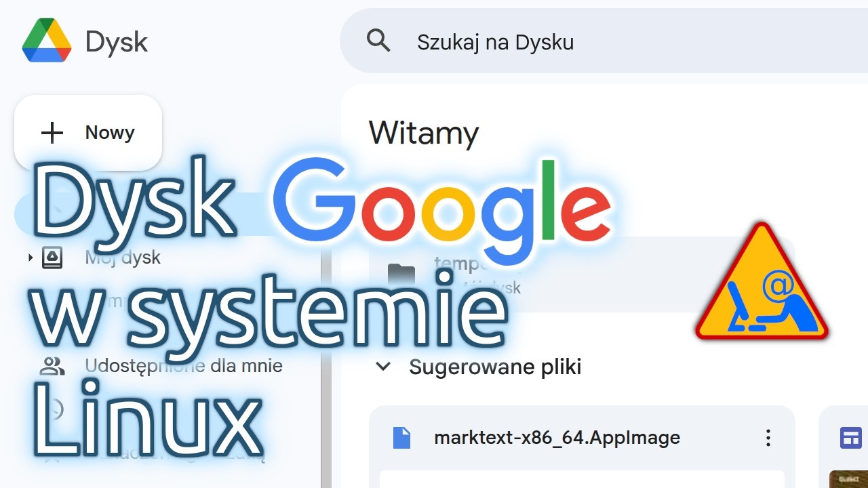The image size is (868, 488).
Task: Click the "Sugerowane pliki" heading
Action: (x=495, y=367)
